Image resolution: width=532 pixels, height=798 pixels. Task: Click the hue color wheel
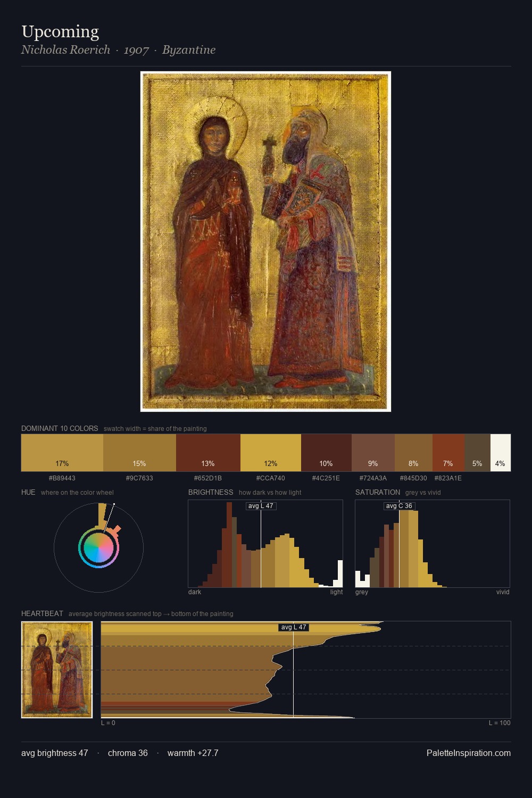pos(98,547)
